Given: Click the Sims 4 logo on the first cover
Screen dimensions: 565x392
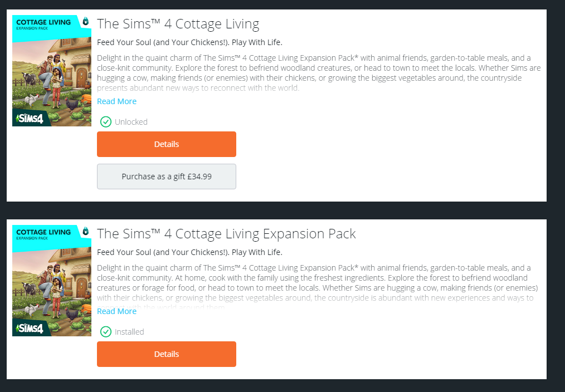Looking at the screenshot, I should 30,118.
